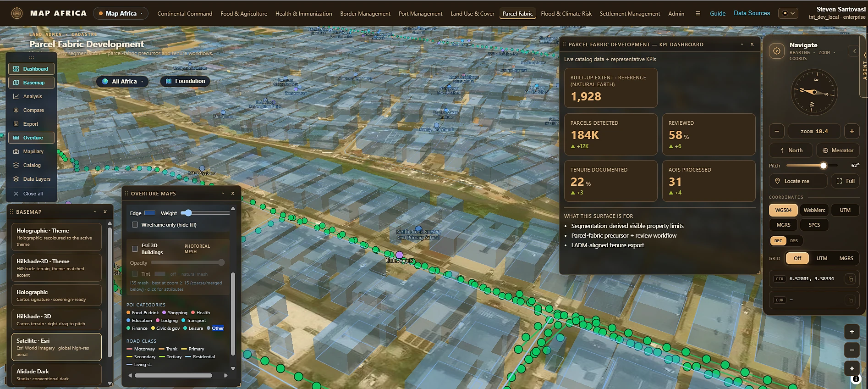This screenshot has height=389, width=868.
Task: Close the KPI Dashboard panel
Action: [752, 44]
